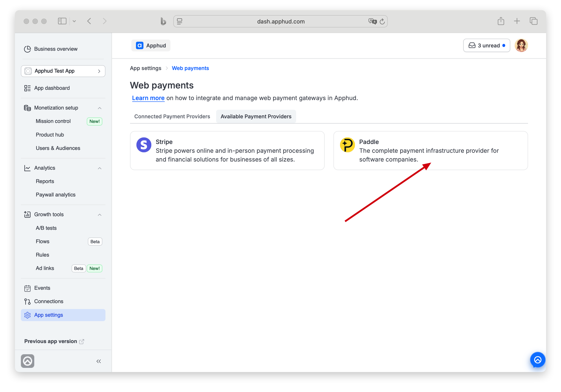Image resolution: width=561 pixels, height=392 pixels.
Task: Open Ad links
Action: tap(45, 268)
